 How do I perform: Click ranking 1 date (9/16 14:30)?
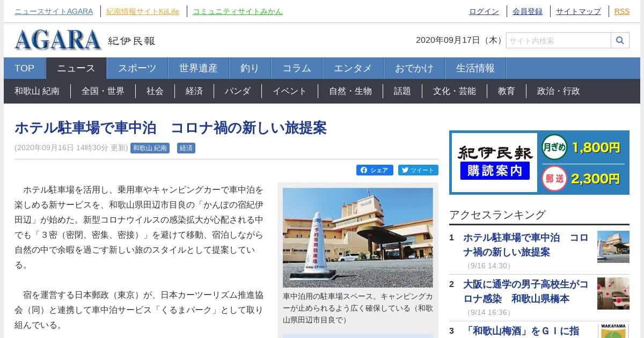[x=488, y=266]
